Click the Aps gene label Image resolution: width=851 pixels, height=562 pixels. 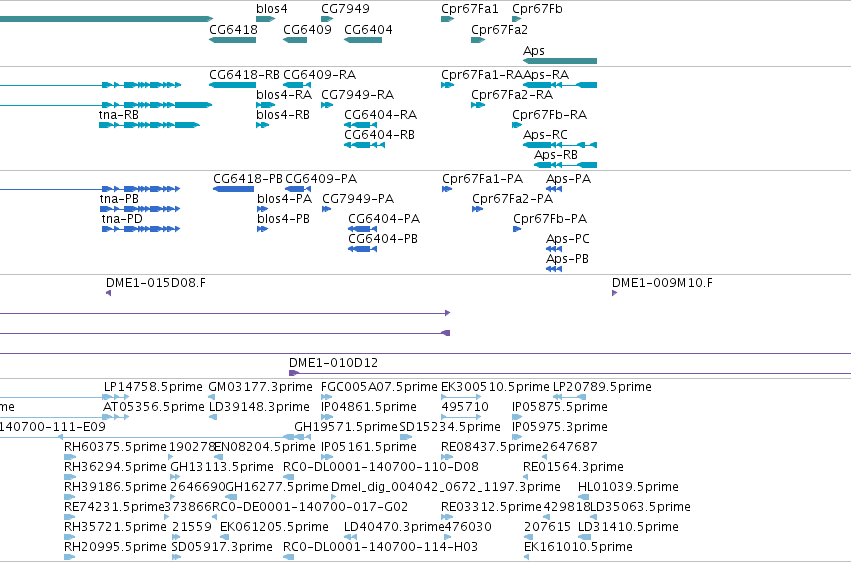pos(534,50)
